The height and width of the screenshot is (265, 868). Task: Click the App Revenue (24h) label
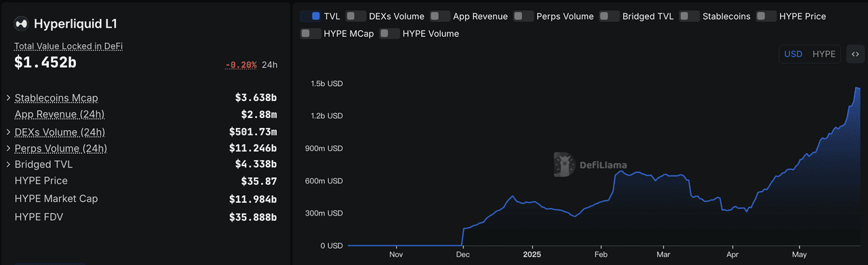60,115
